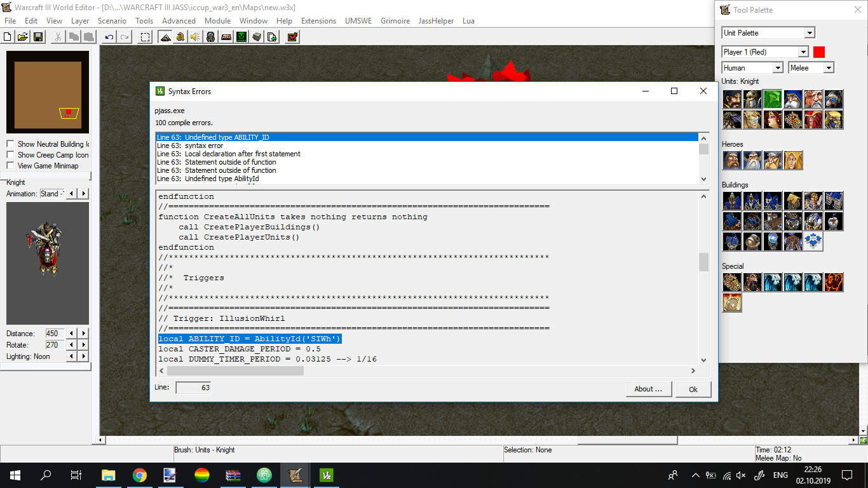Open the Campaign Editor icon
The image size is (868, 488).
(x=226, y=37)
